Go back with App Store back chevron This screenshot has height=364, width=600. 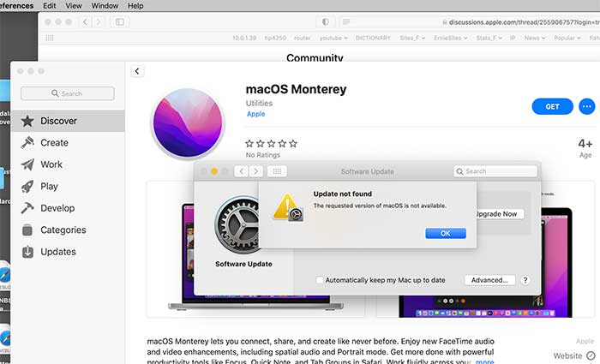pos(137,71)
